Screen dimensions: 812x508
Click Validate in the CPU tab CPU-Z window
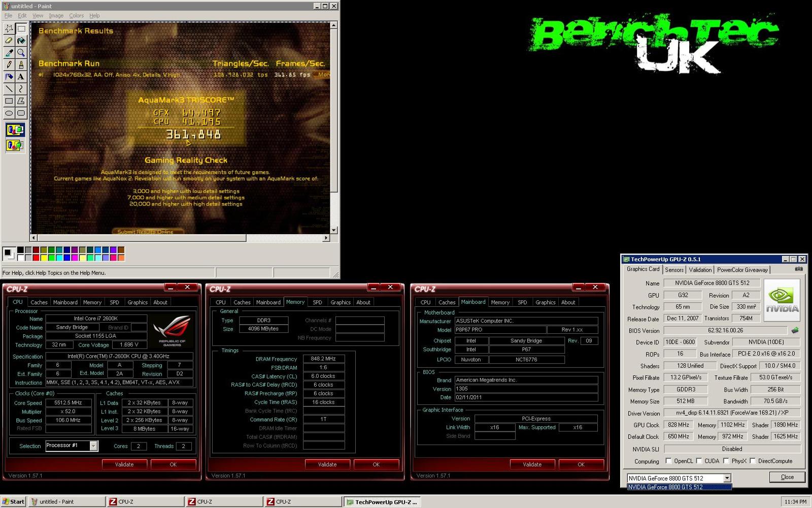pos(124,464)
